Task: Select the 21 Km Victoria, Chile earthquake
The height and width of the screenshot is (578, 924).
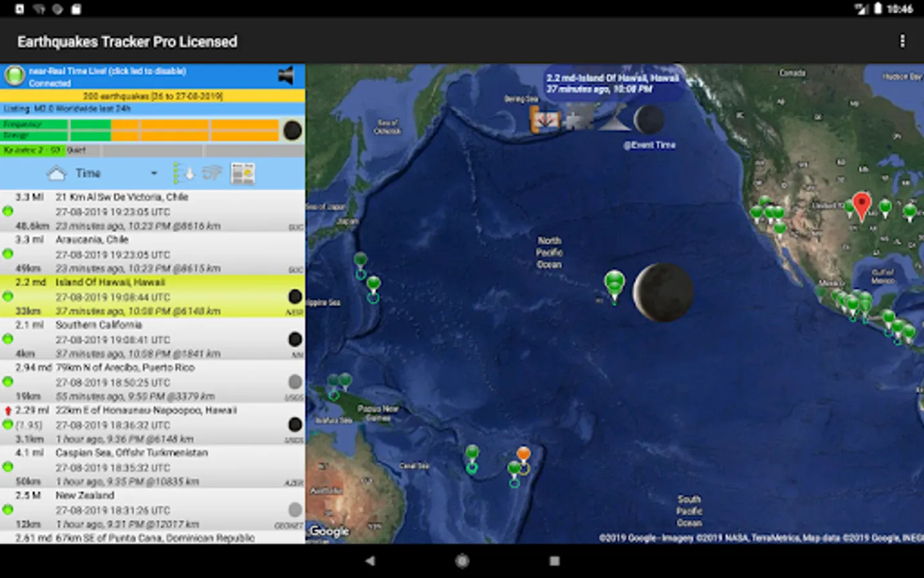Action: (153, 211)
